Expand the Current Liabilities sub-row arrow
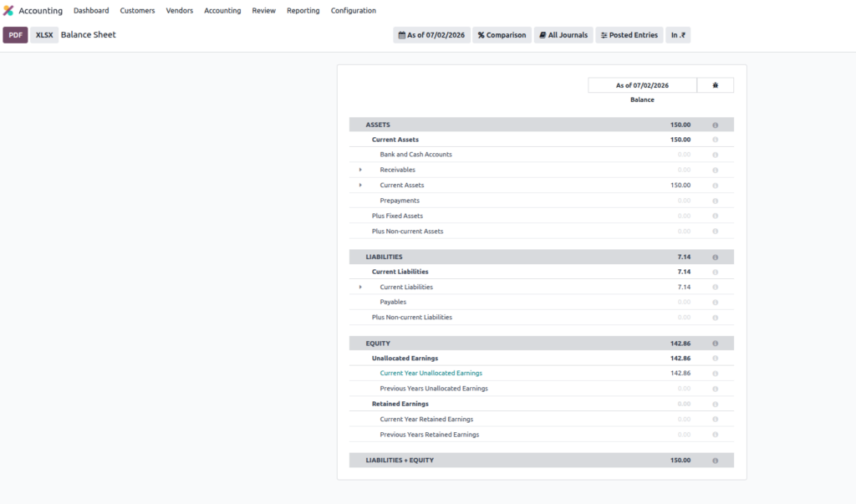This screenshot has height=504, width=856. pyautogui.click(x=360, y=287)
